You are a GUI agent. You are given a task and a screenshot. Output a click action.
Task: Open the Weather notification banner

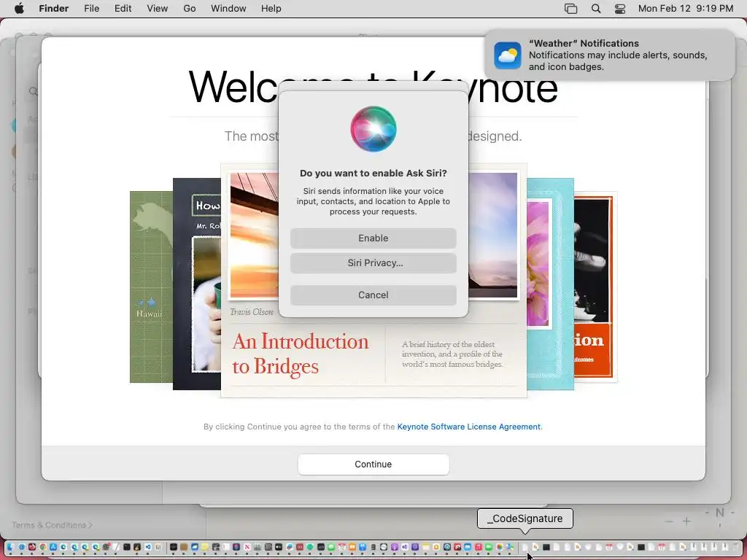[610, 55]
